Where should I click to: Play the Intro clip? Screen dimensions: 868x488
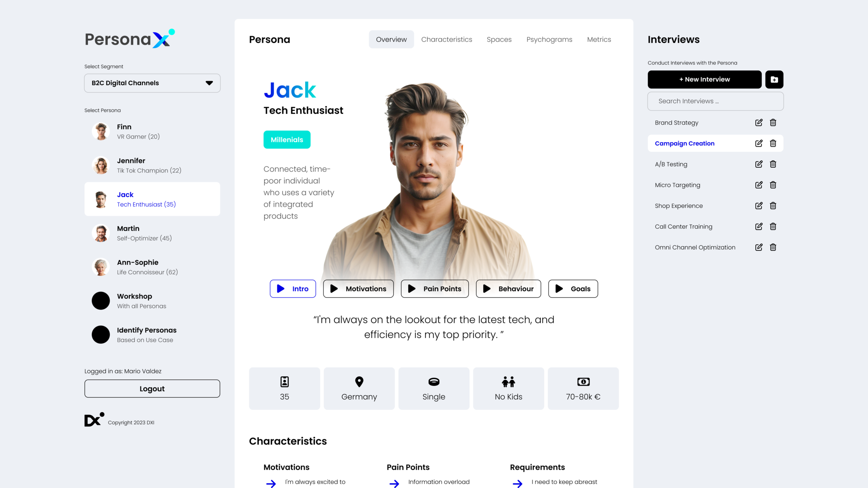tap(293, 288)
